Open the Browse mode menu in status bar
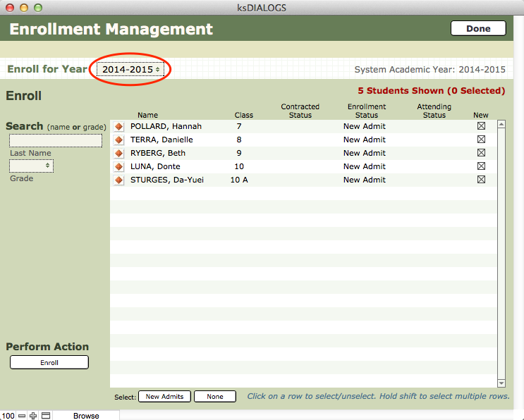The width and height of the screenshot is (524, 420). tap(86, 416)
